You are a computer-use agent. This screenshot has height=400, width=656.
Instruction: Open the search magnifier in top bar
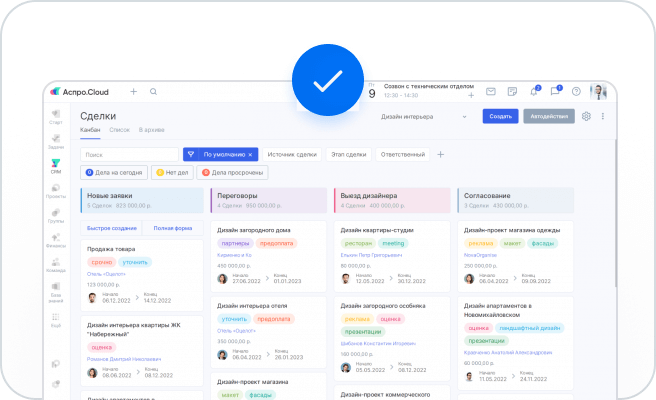pos(154,91)
